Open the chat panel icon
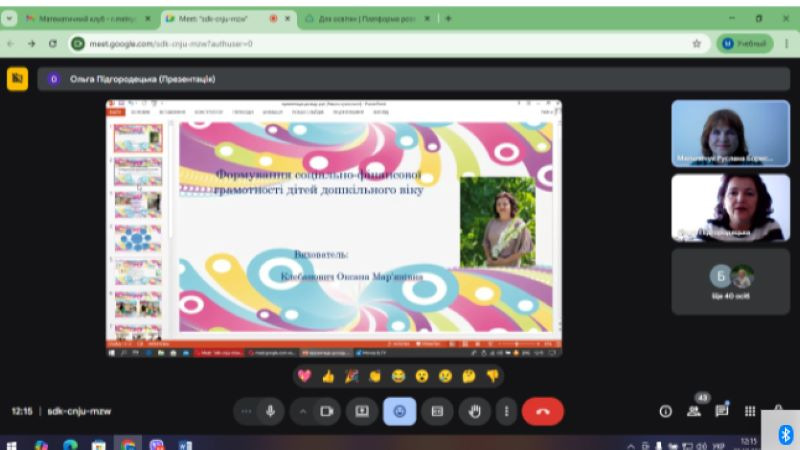Image resolution: width=800 pixels, height=450 pixels. coord(721,411)
